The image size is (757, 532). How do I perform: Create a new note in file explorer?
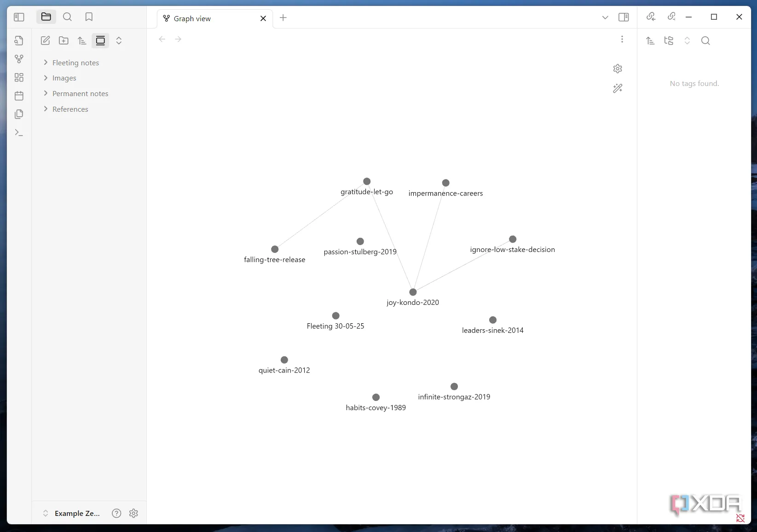coord(45,40)
